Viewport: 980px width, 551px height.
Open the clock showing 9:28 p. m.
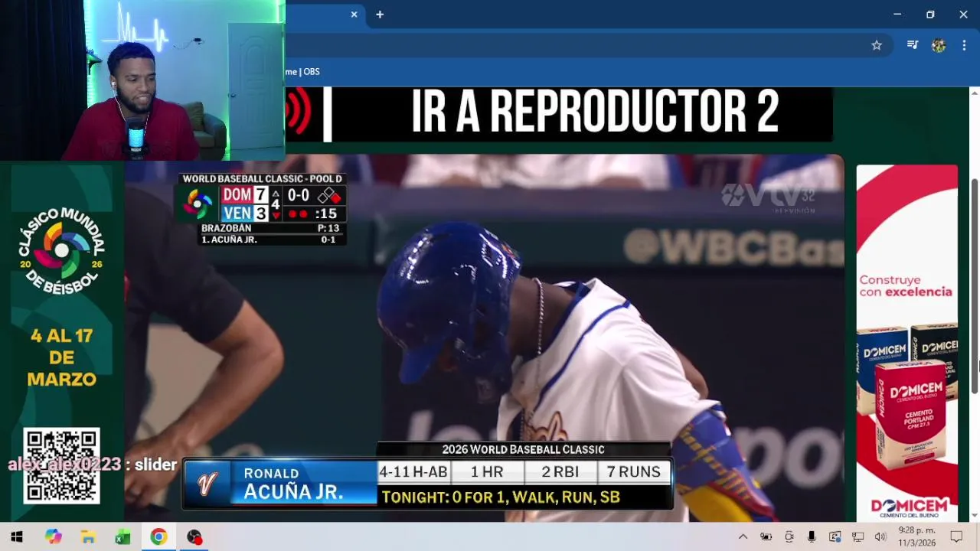click(917, 536)
